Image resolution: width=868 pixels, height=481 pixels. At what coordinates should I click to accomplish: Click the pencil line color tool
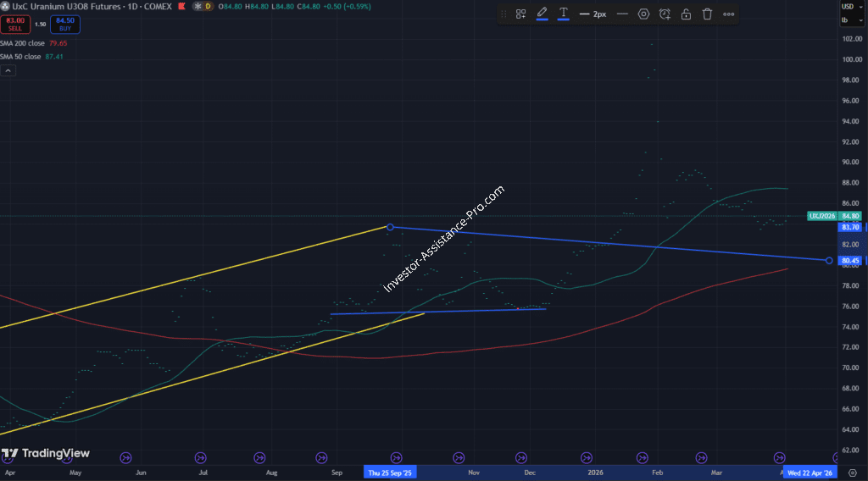pyautogui.click(x=542, y=14)
